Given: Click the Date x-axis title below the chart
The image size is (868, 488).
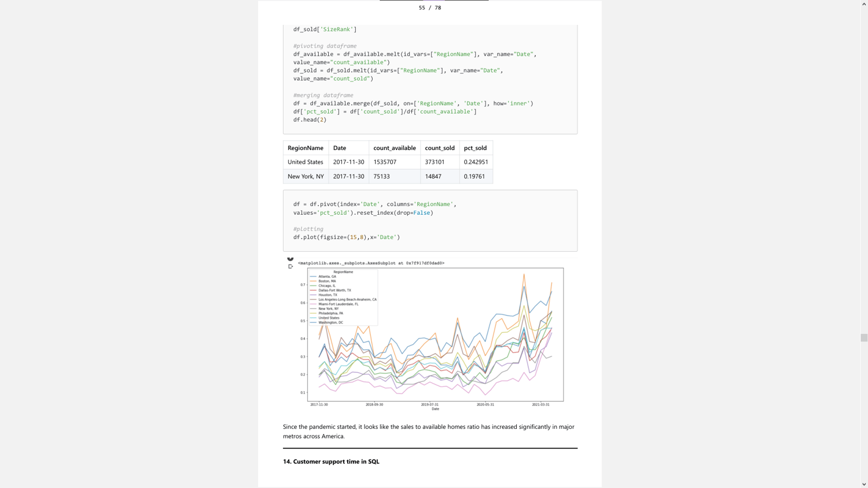Looking at the screenshot, I should pos(435,409).
